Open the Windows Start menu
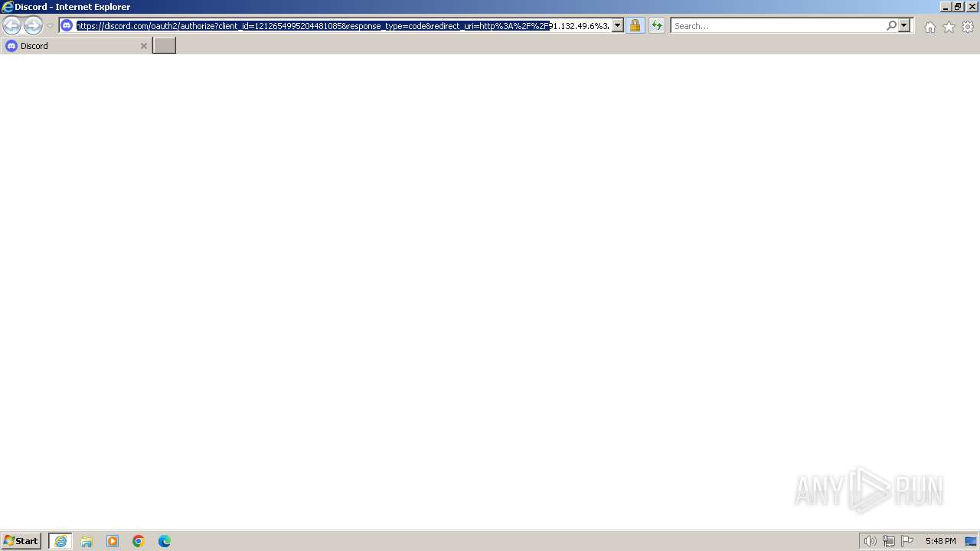This screenshot has height=551, width=980. (x=21, y=541)
